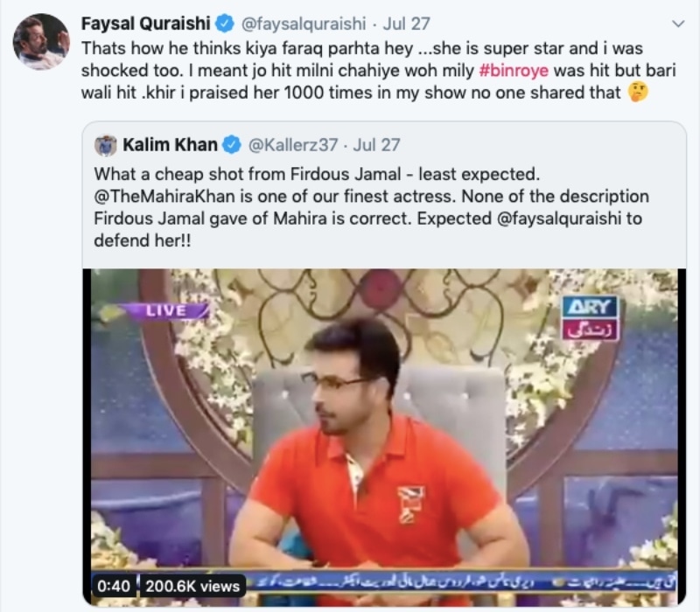Viewport: 700px width, 612px height.
Task: Click Kalim Khan's verified badge
Action: (231, 145)
